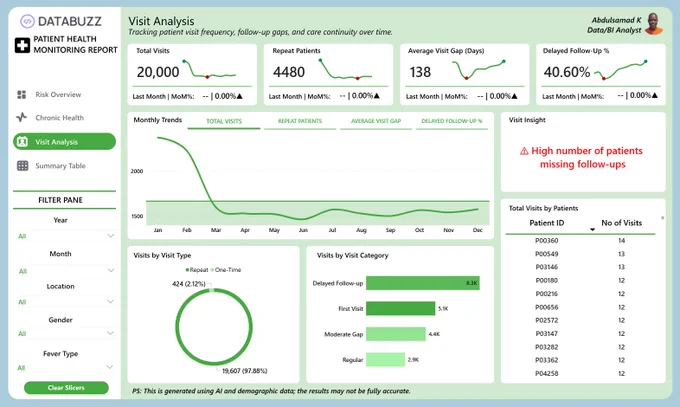
Task: Select patient row P03282
Action: click(x=580, y=347)
